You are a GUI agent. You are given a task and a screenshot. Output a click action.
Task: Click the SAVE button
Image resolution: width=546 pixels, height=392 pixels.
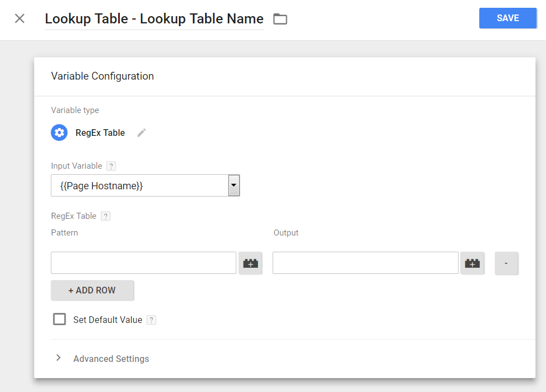[507, 18]
